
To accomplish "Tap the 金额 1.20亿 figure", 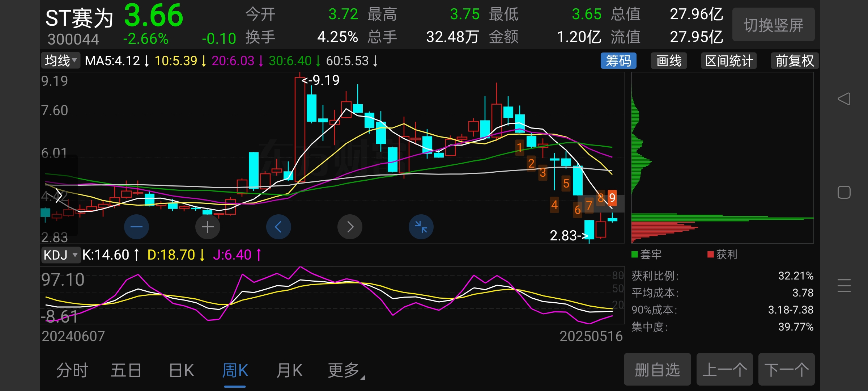I will (x=579, y=37).
